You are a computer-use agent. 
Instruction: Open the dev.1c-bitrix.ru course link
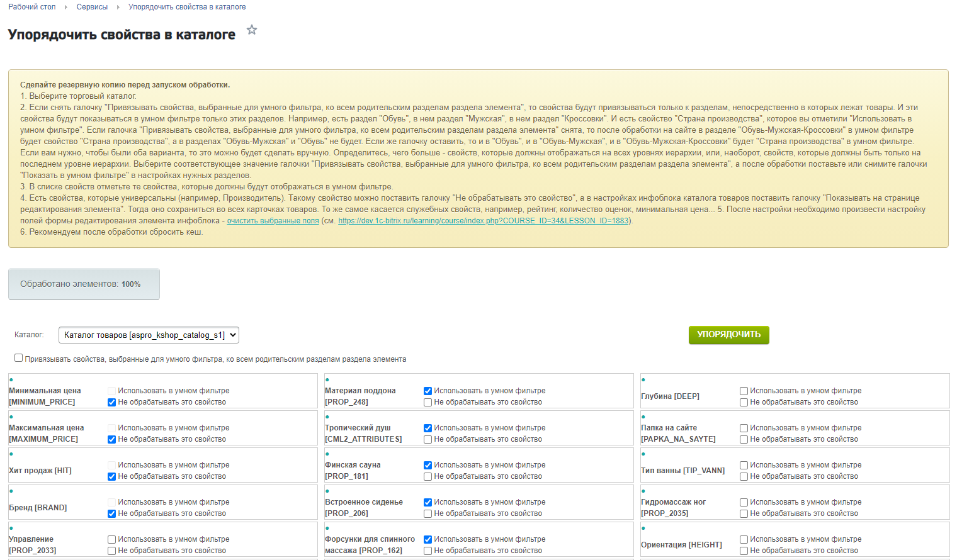pos(483,221)
